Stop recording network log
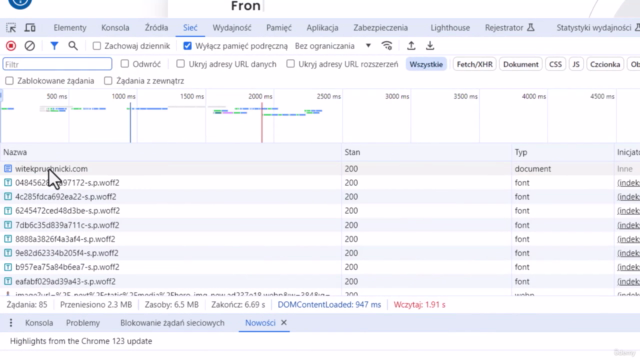This screenshot has width=640, height=360. pyautogui.click(x=11, y=46)
